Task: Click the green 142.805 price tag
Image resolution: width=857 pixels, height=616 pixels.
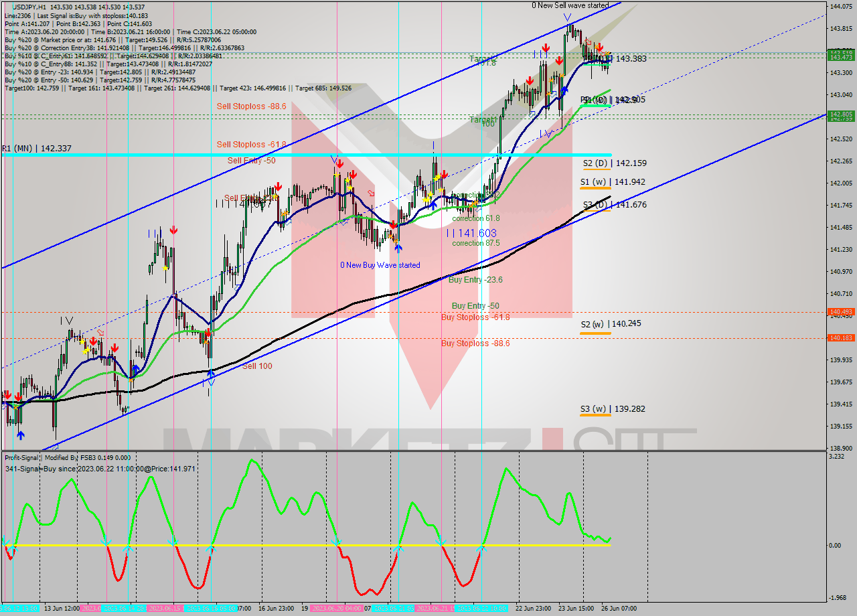Action: tap(840, 114)
